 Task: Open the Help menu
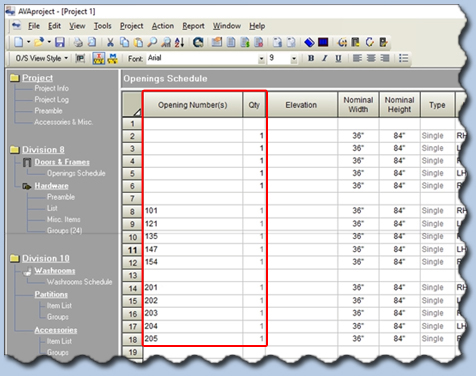(x=257, y=26)
